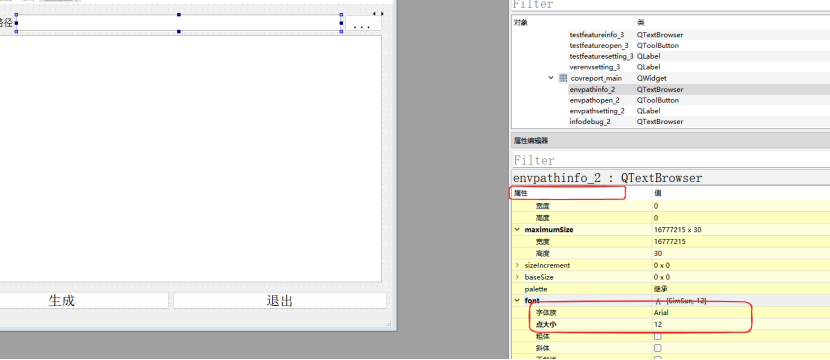Click the covreport_main widget grid icon
Image resolution: width=830 pixels, height=360 pixels.
[563, 78]
